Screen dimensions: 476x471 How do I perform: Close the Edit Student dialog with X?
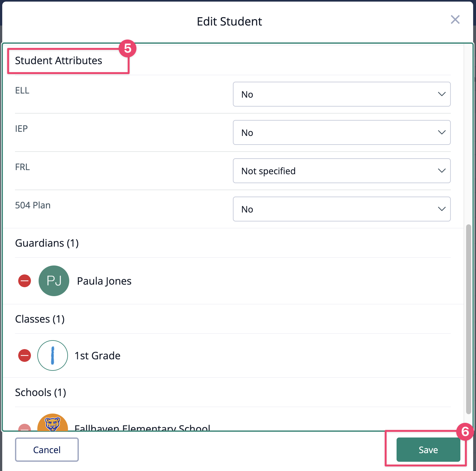455,19
